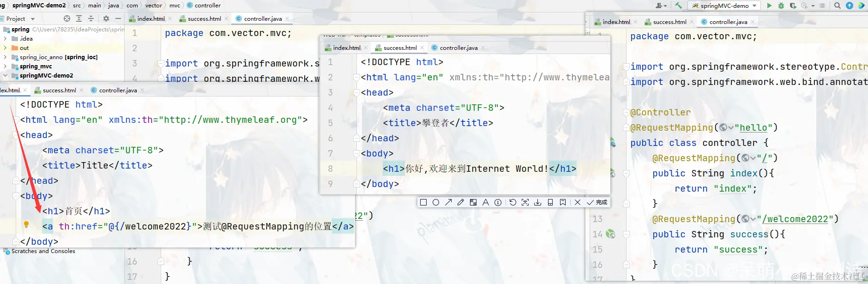Screen dimensions: 868x284
Task: Start debugging with the bug icon
Action: (781, 6)
